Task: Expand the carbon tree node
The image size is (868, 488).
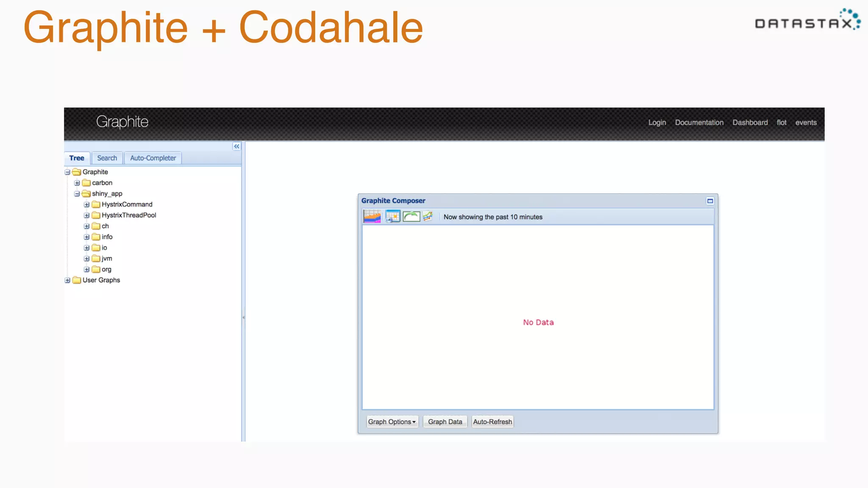Action: click(77, 183)
